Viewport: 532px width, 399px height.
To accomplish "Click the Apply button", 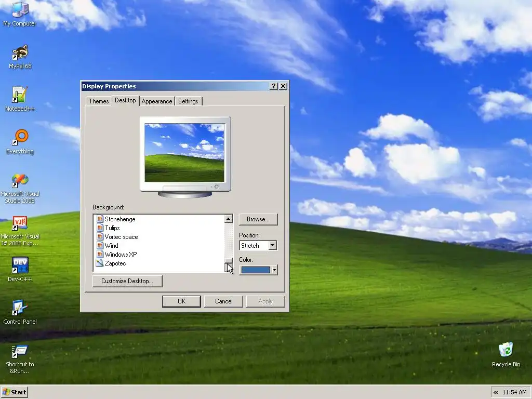I will point(265,301).
